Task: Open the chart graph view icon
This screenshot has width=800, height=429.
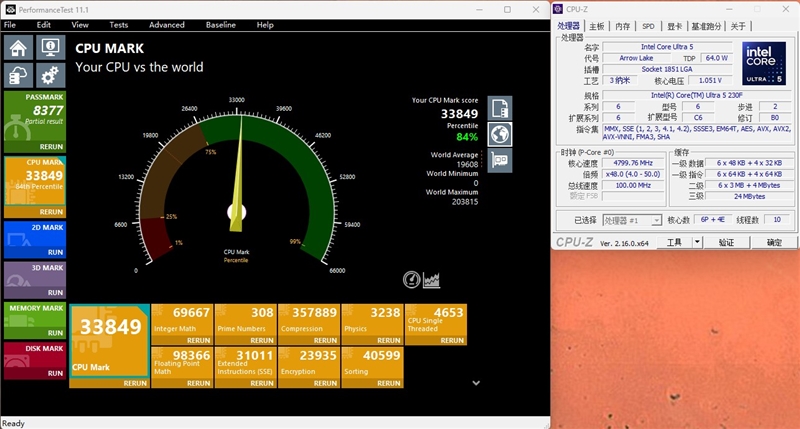Action: pyautogui.click(x=432, y=279)
